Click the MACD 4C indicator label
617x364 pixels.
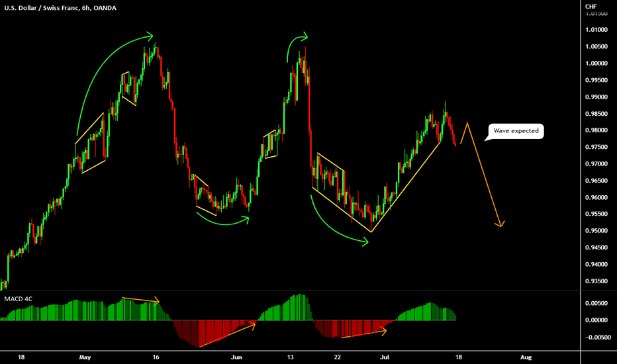18,299
